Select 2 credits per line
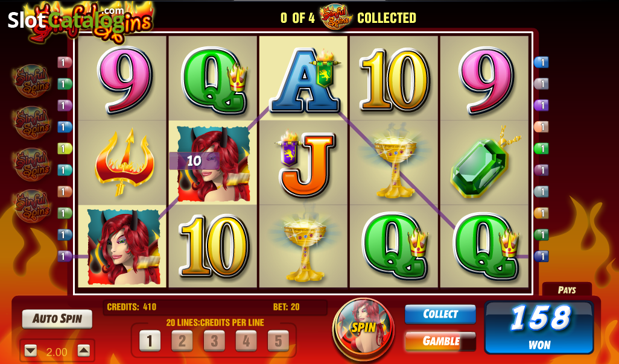The width and height of the screenshot is (619, 364). coord(182,340)
